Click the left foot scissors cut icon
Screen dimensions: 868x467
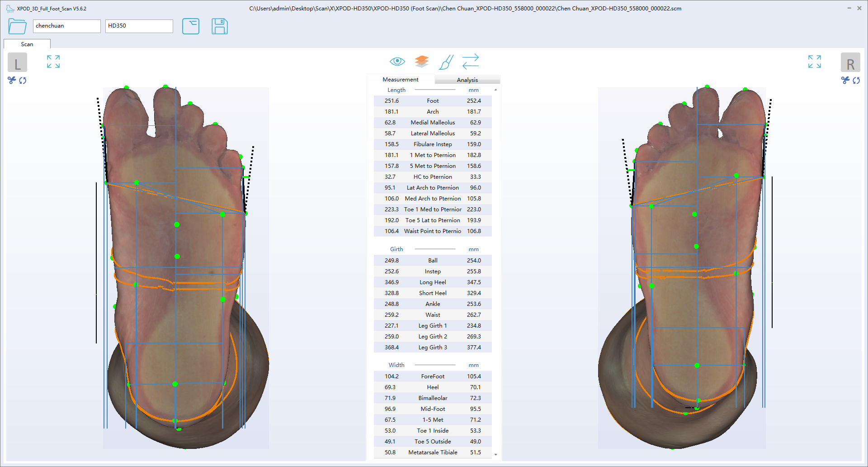(x=12, y=80)
